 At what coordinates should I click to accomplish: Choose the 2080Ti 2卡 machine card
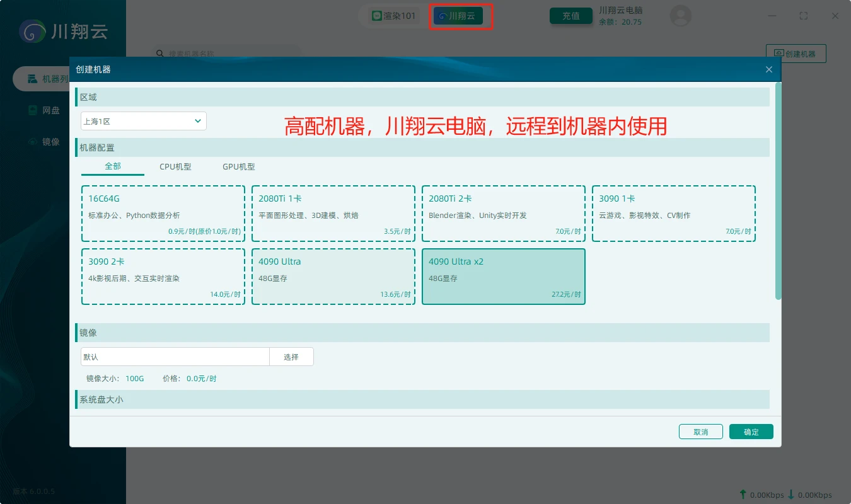pyautogui.click(x=504, y=214)
